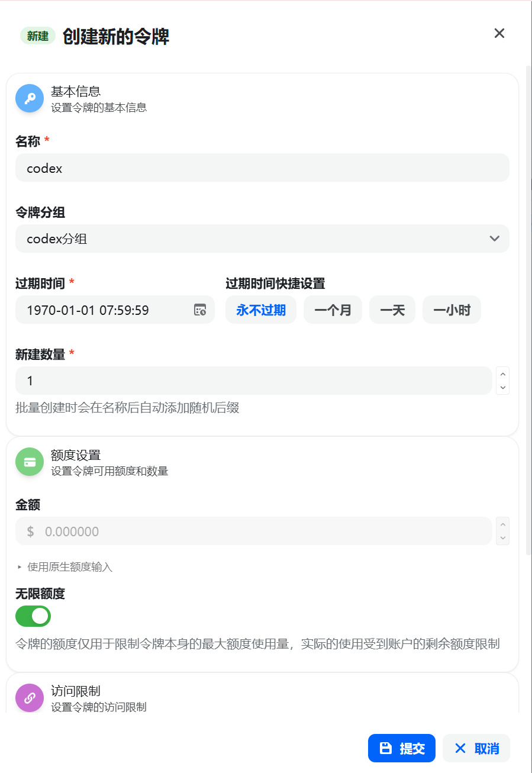This screenshot has width=532, height=773.
Task: Click the 新建 tag badge
Action: (x=38, y=36)
